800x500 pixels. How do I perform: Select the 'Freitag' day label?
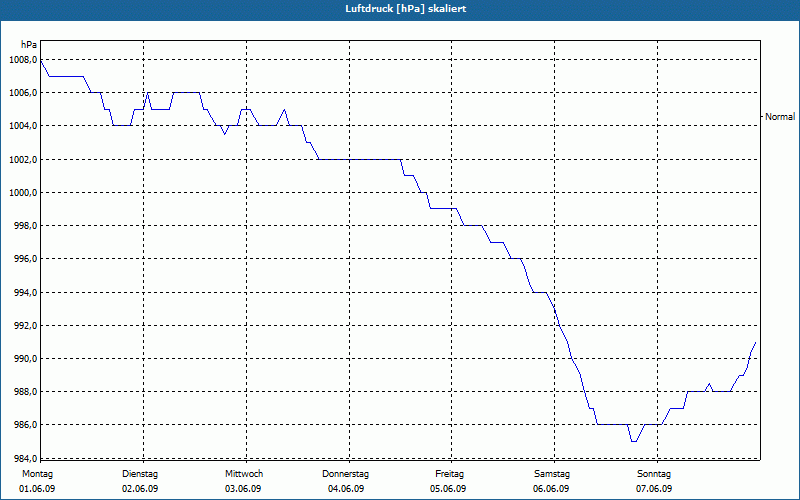449,474
